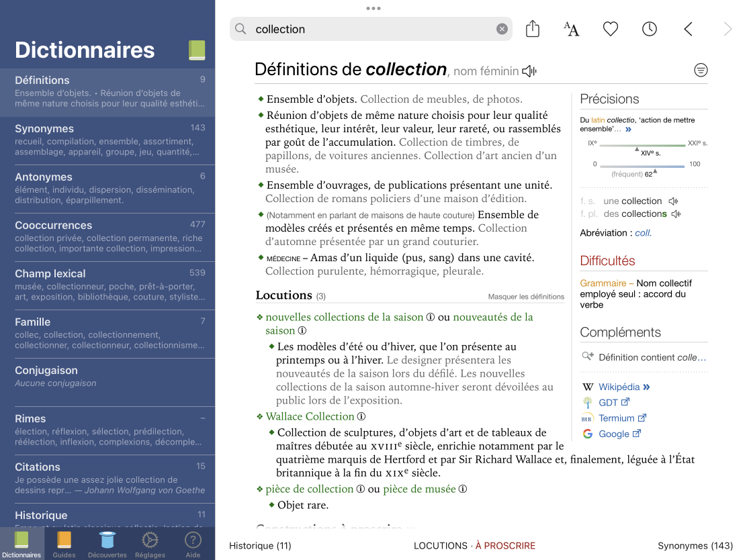Select the Conjugaison dictionary entry
Viewport: 747px width, 560px height.
(x=107, y=382)
